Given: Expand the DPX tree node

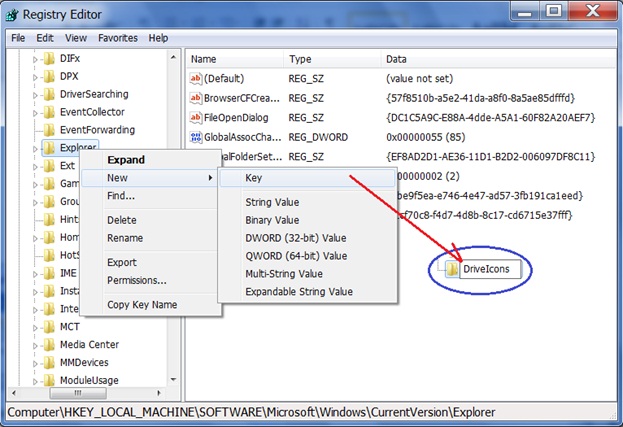Looking at the screenshot, I should [35, 77].
